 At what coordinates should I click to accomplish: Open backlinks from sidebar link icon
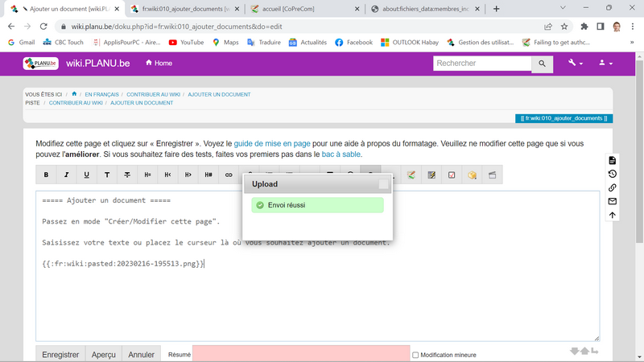tap(612, 187)
